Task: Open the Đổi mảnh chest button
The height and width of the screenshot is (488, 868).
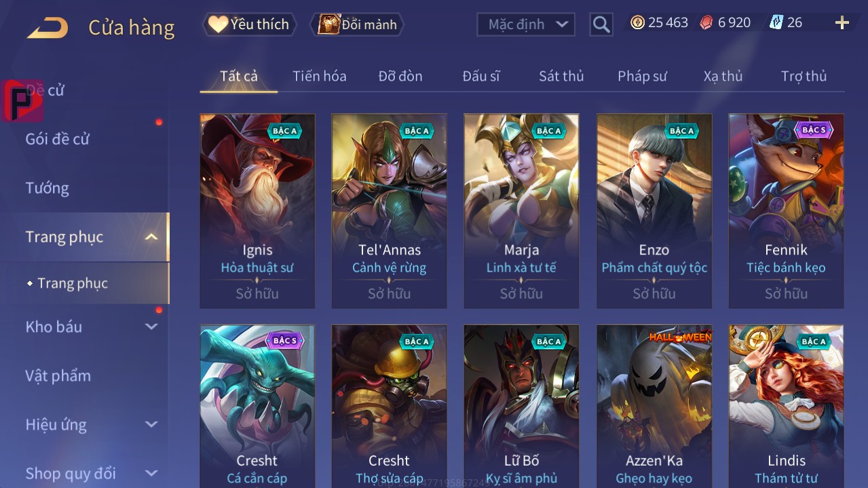Action: pyautogui.click(x=358, y=24)
